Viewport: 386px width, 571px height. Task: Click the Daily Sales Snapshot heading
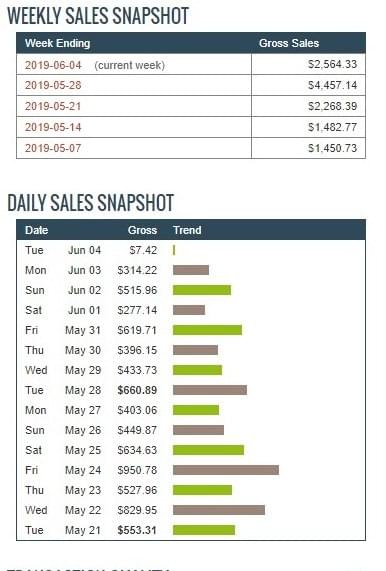click(91, 203)
